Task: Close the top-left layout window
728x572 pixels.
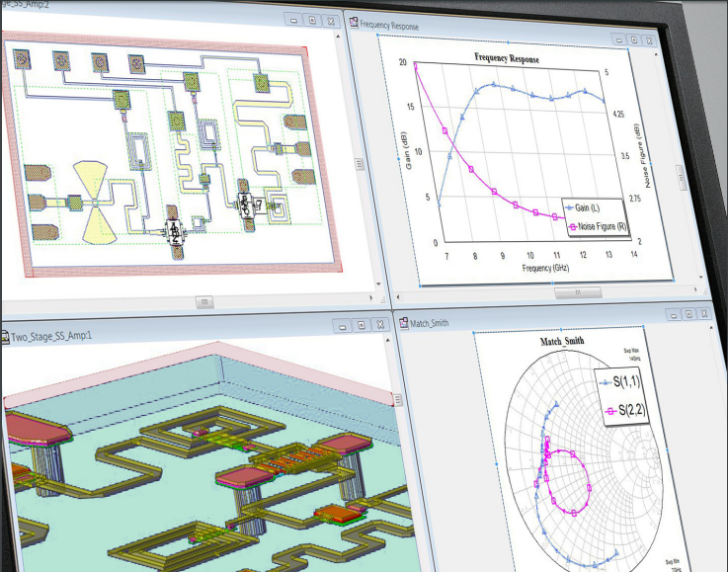Action: pos(331,21)
